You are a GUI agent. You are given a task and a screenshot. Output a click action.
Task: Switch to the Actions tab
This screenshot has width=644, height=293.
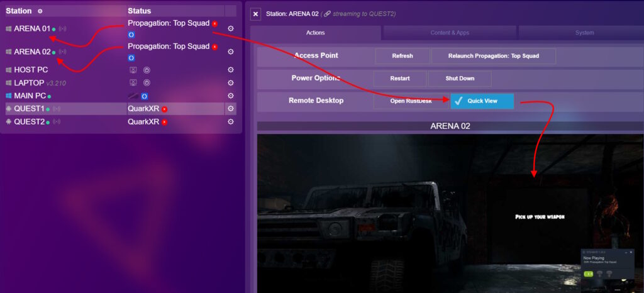pyautogui.click(x=316, y=33)
